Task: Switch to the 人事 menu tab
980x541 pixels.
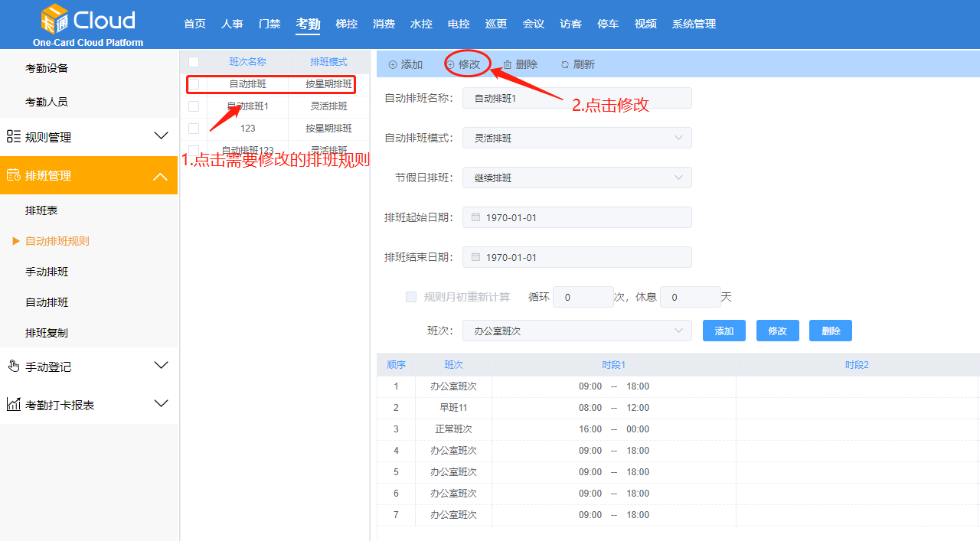Action: coord(232,24)
